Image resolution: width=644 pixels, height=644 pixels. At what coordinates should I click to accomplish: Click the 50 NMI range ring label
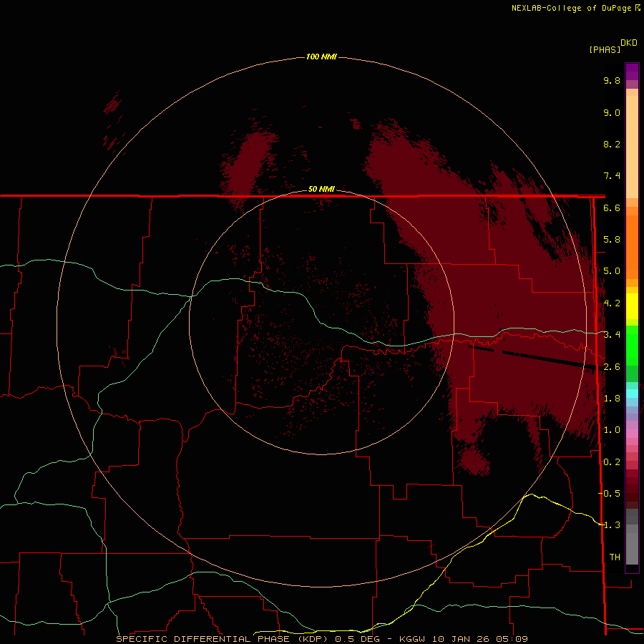321,189
